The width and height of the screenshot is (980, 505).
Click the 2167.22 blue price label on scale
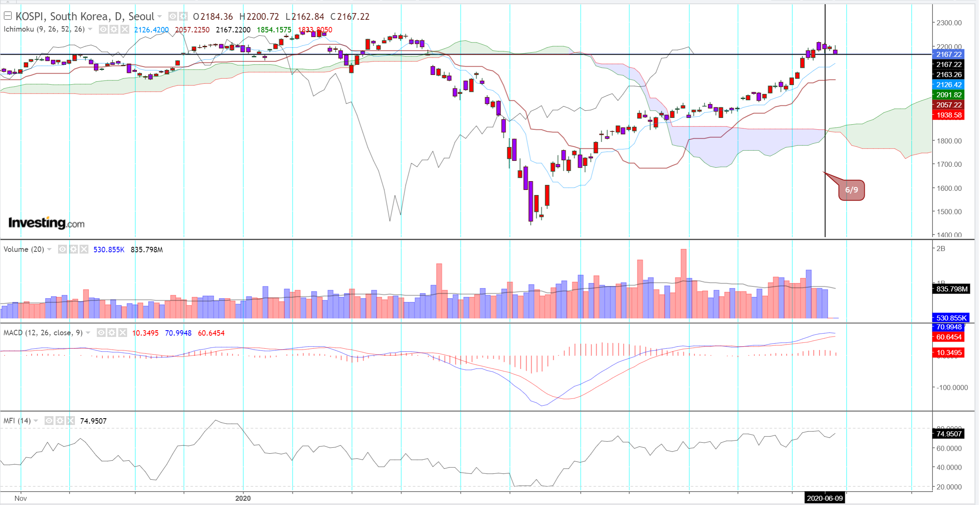click(x=949, y=54)
